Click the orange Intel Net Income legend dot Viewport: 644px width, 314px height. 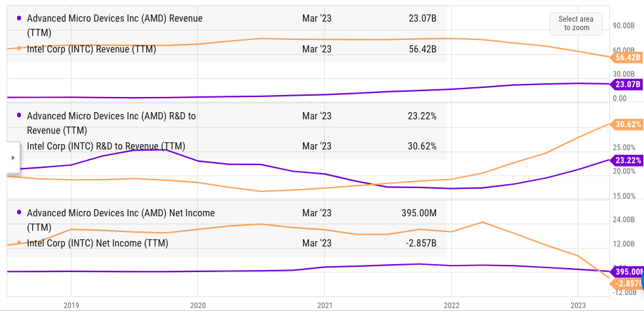pyautogui.click(x=19, y=242)
